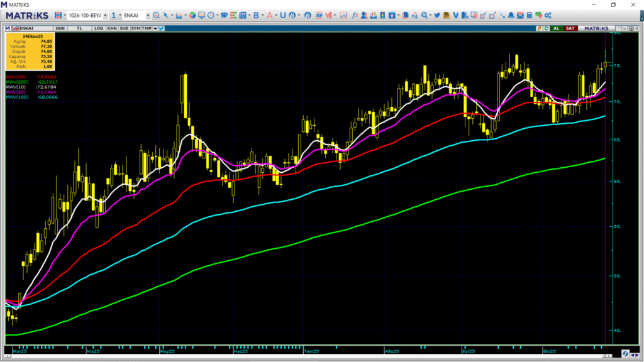The width and height of the screenshot is (644, 362).
Task: Click the settings gears icon
Action: (x=548, y=15)
